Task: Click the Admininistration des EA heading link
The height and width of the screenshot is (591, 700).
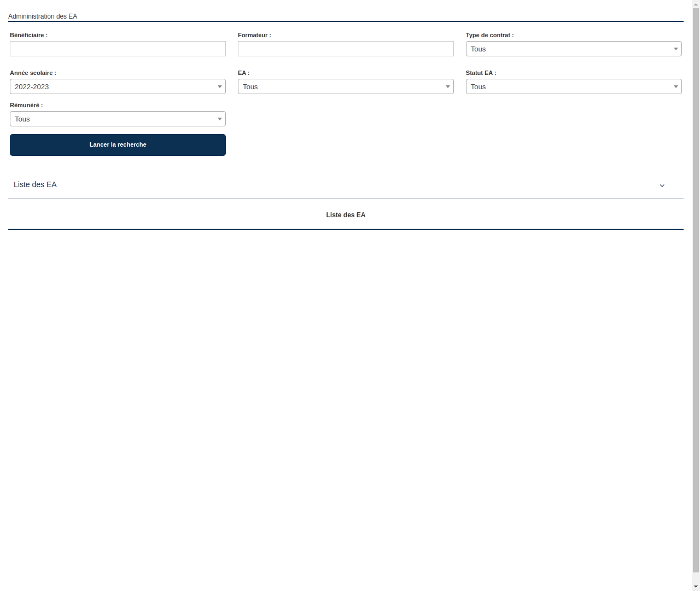Action: click(x=42, y=16)
